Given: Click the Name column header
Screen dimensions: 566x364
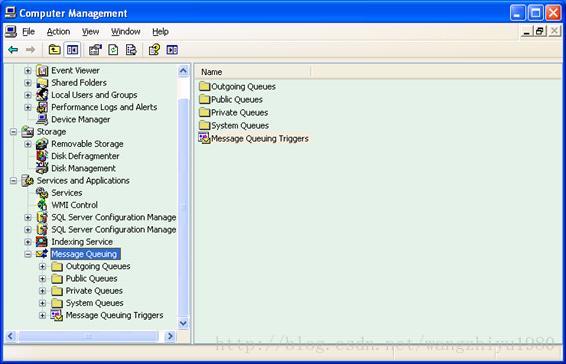Looking at the screenshot, I should pos(252,72).
